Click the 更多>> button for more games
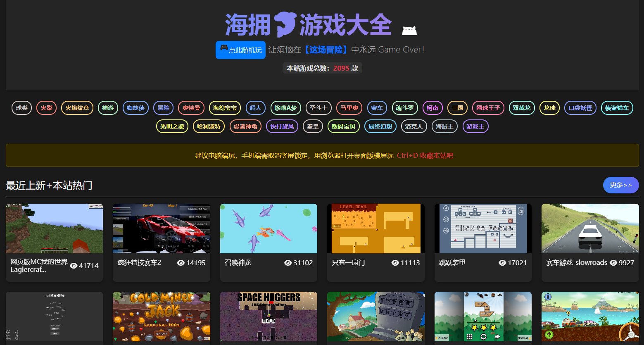Screen dimensions: 644x345 coord(621,185)
